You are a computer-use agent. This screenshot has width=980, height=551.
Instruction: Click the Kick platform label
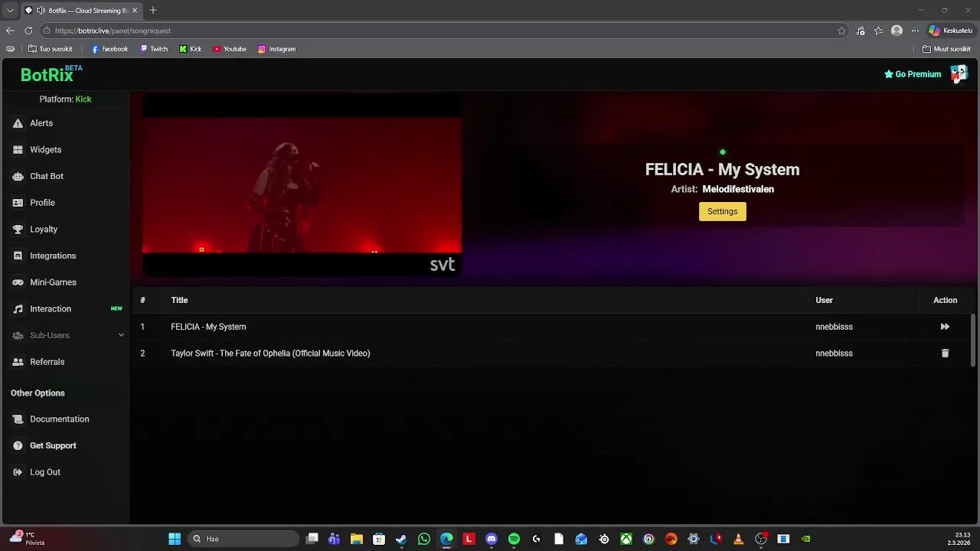(83, 99)
